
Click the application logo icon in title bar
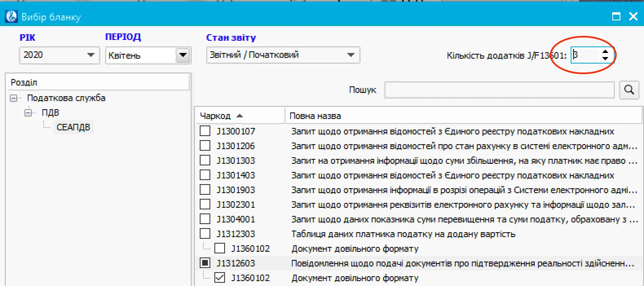point(11,16)
